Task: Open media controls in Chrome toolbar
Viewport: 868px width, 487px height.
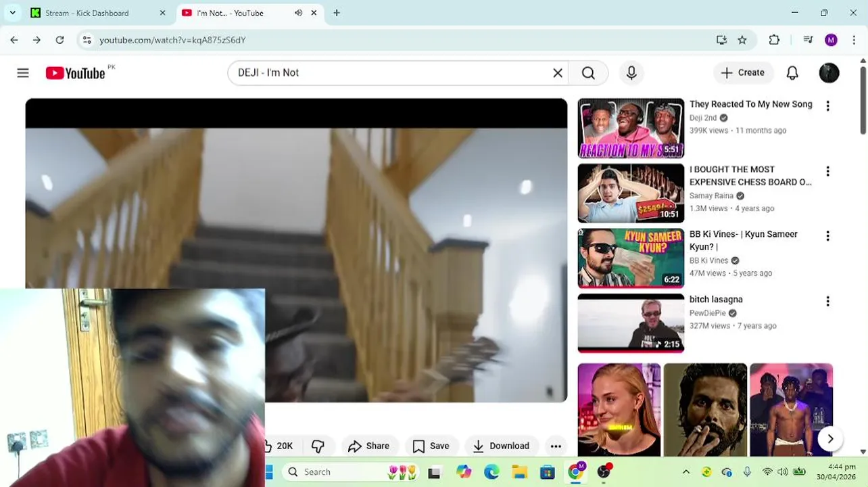Action: (x=808, y=40)
